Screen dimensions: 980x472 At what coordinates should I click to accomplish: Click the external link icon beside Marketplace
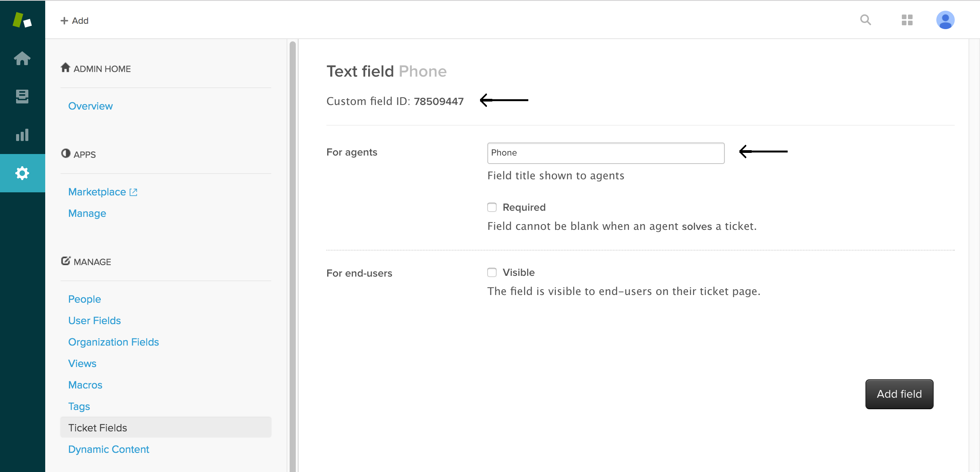coord(133,192)
